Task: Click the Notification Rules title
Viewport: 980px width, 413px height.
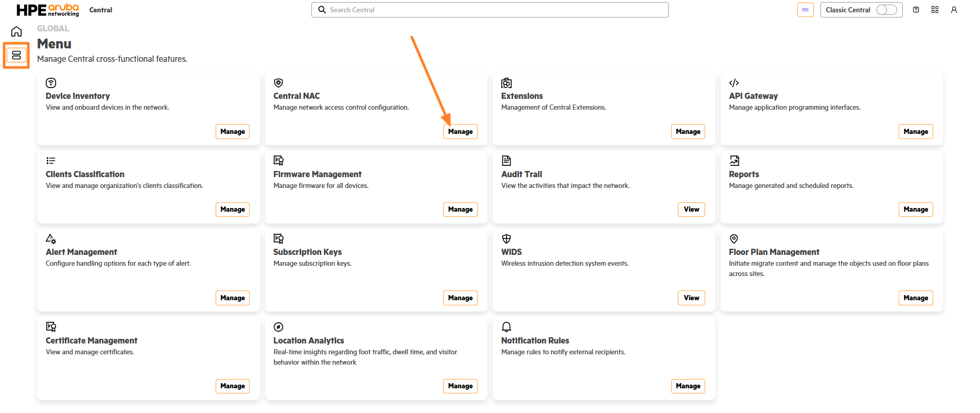Action: tap(535, 341)
